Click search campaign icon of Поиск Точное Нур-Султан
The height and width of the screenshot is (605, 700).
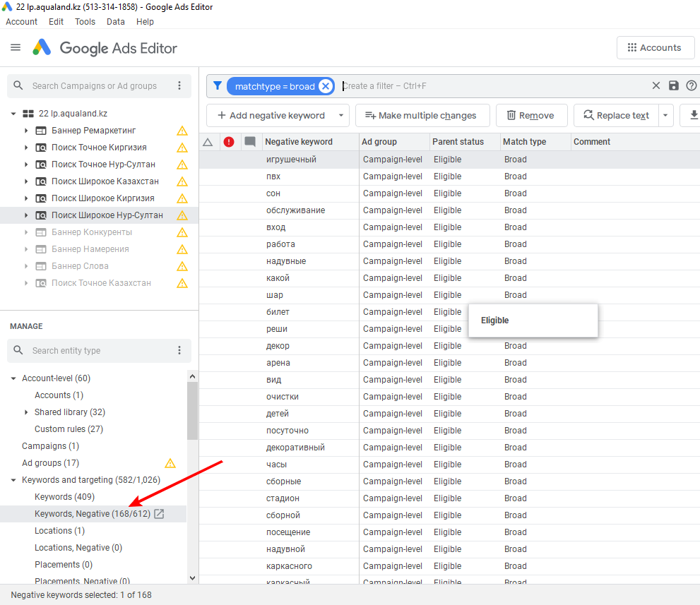(41, 164)
